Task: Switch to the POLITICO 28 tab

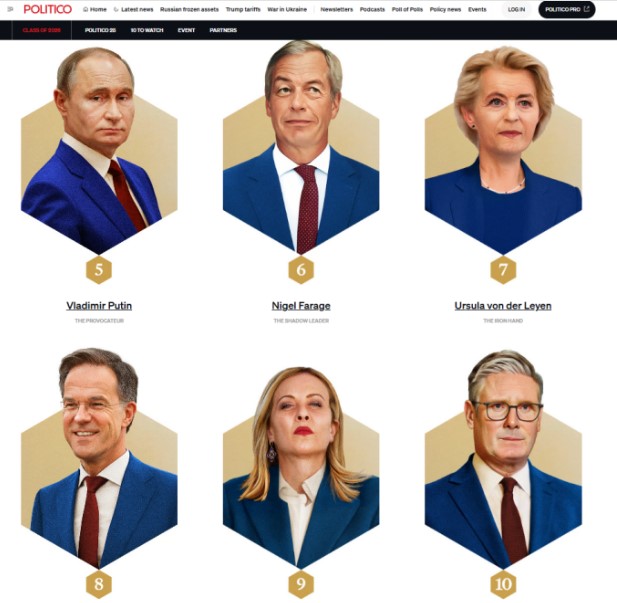Action: pos(100,30)
